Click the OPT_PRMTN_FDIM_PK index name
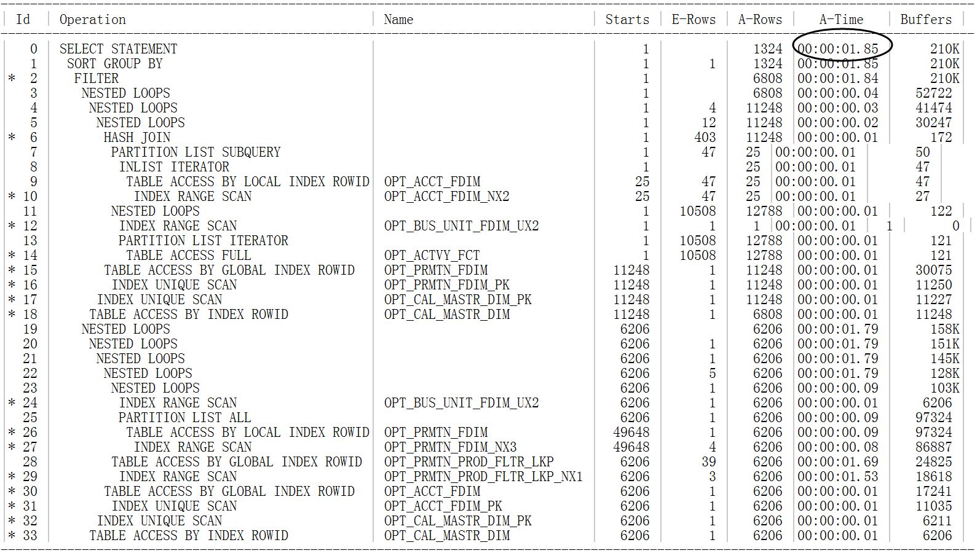 pyautogui.click(x=447, y=285)
